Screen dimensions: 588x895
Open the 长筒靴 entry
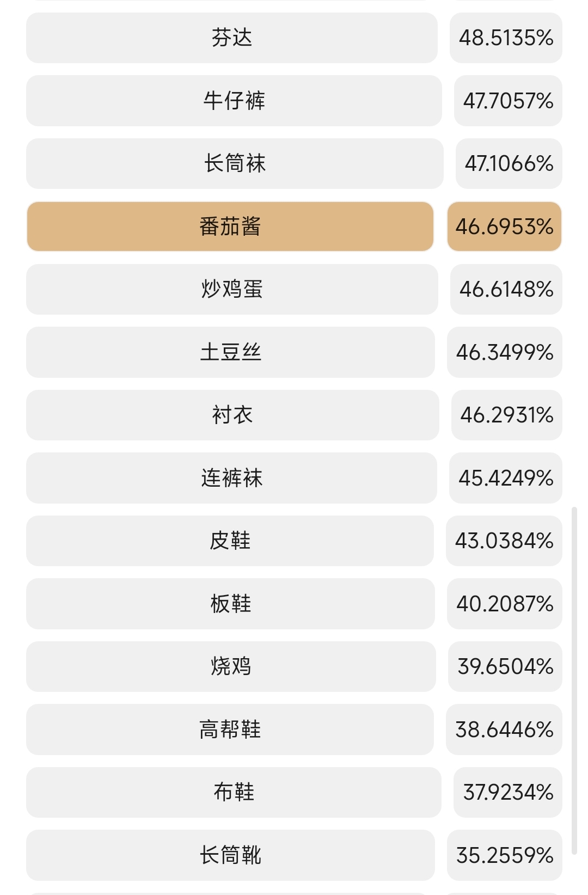click(x=230, y=855)
